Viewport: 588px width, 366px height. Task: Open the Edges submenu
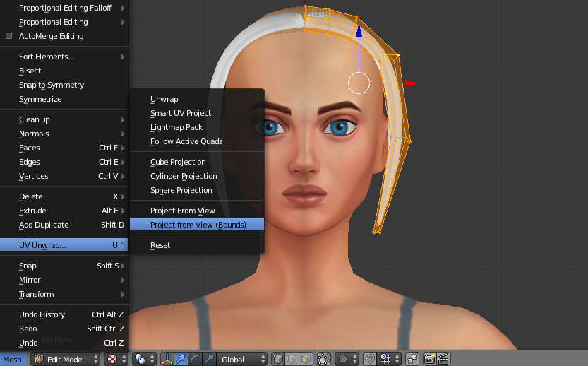(64, 163)
